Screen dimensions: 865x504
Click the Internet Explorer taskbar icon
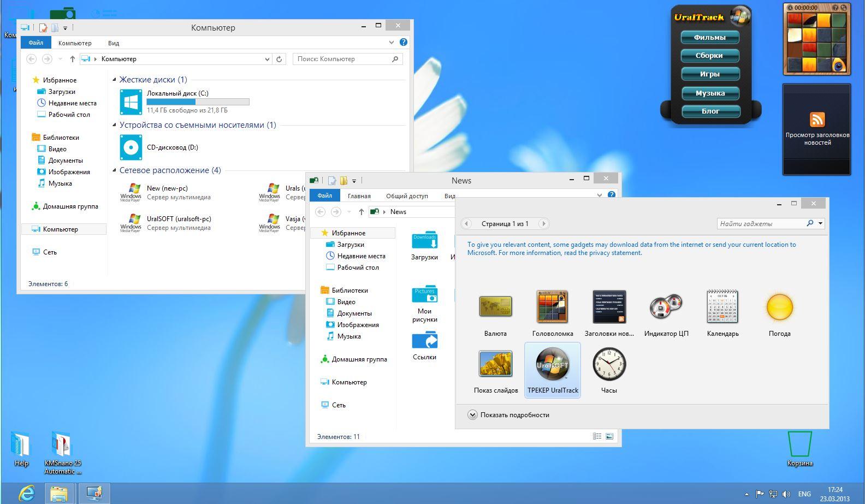click(26, 494)
